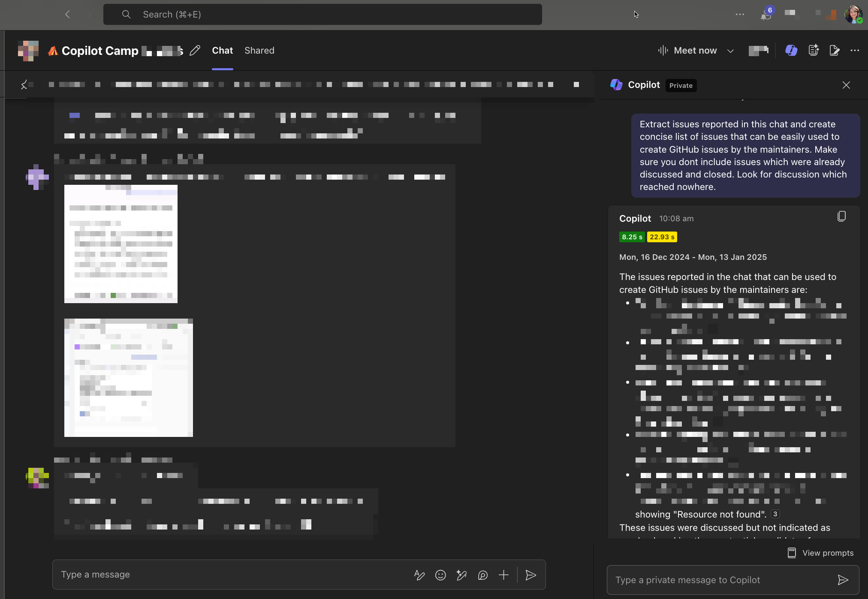This screenshot has width=868, height=599.
Task: Open the emoji picker
Action: pyautogui.click(x=440, y=575)
